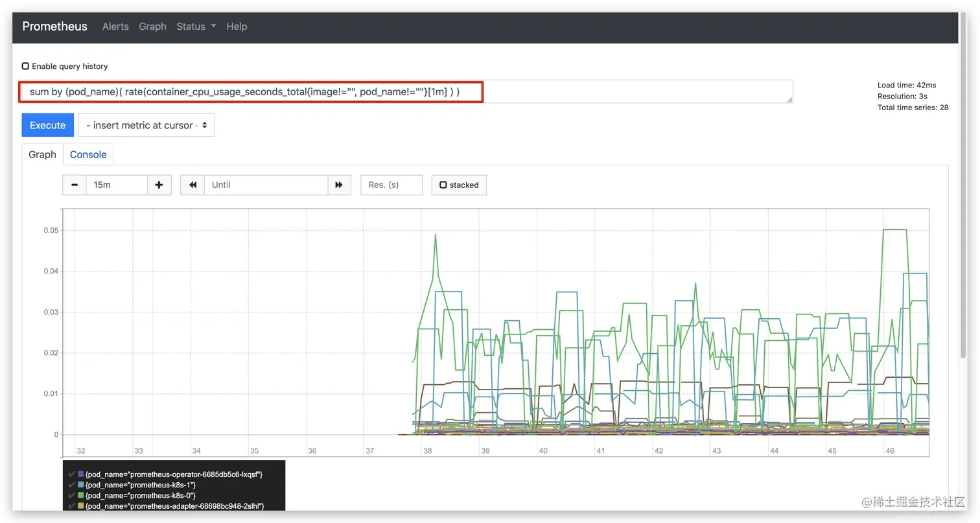Open the Alerts page
980x523 pixels.
coord(115,27)
